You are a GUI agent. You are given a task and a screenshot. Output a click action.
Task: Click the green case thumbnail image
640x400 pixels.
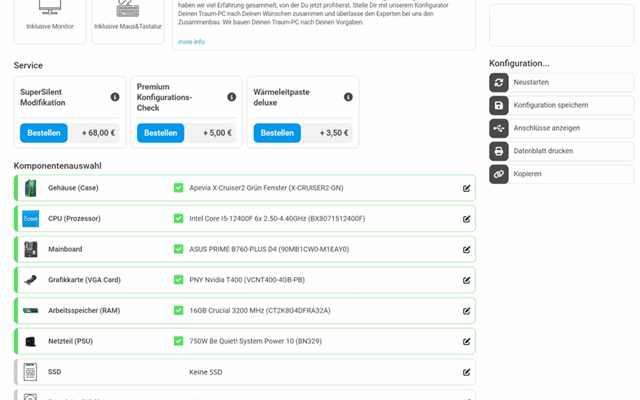[x=31, y=188]
